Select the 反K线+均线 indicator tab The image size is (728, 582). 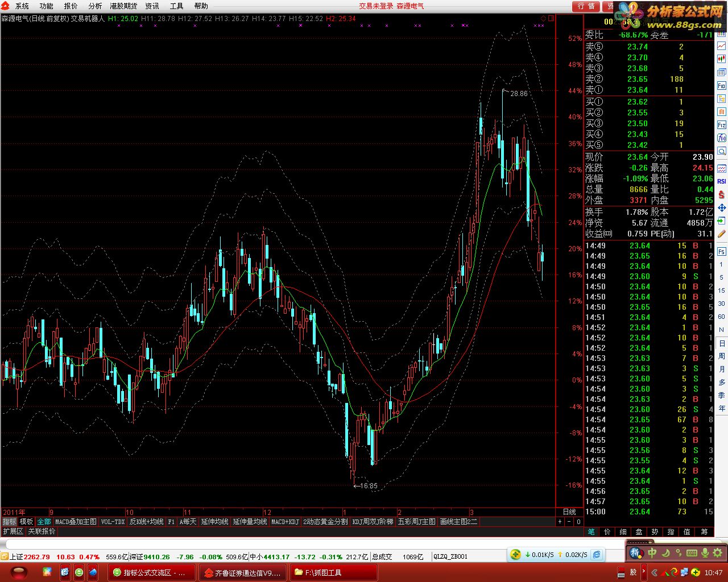pos(146,522)
